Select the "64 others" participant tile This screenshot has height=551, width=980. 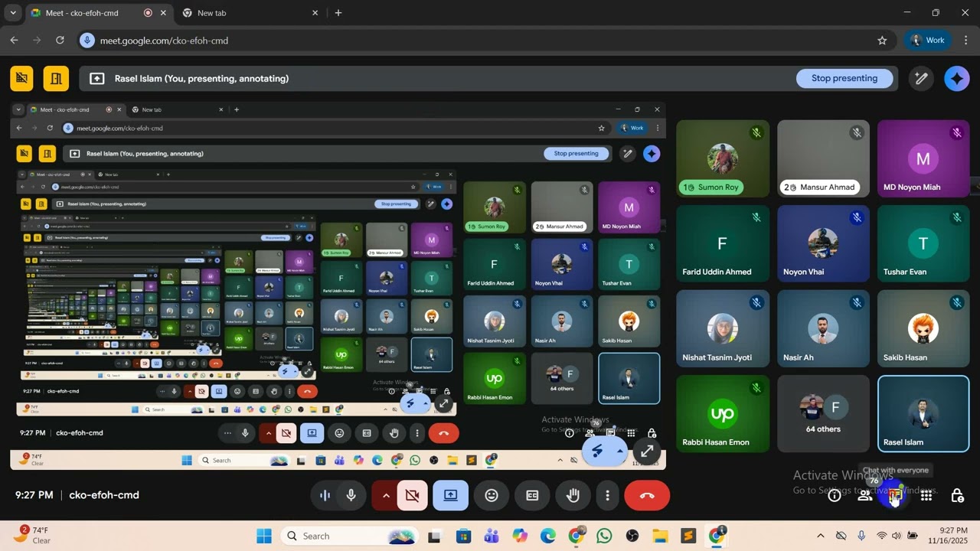click(823, 413)
